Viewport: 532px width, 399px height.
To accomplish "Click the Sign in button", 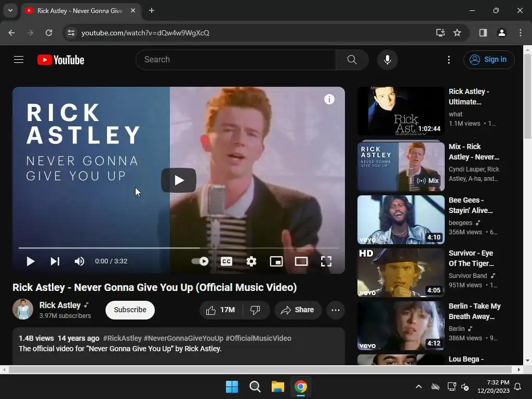I will click(489, 60).
